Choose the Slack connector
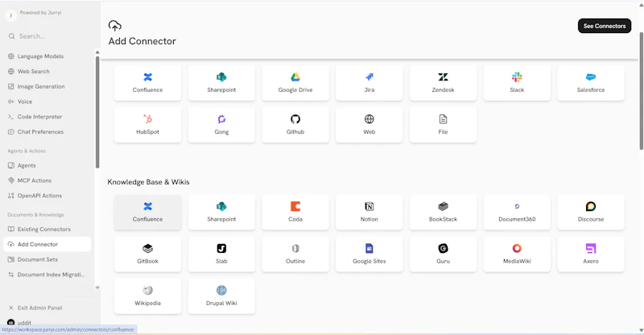644x335 pixels. coord(517,83)
